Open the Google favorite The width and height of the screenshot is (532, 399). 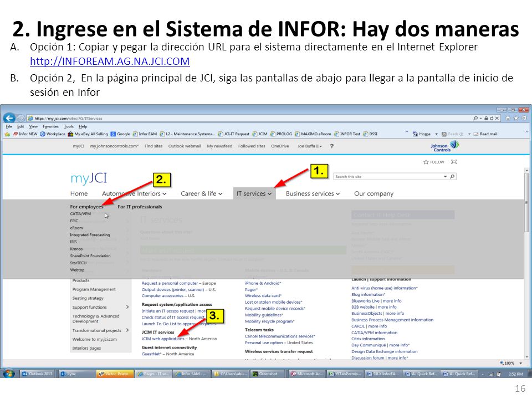coord(120,134)
